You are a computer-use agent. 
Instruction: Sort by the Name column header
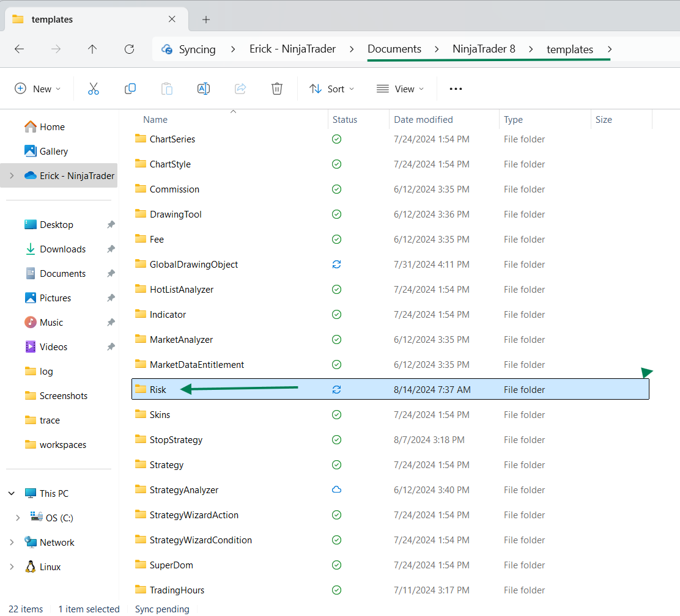(155, 120)
